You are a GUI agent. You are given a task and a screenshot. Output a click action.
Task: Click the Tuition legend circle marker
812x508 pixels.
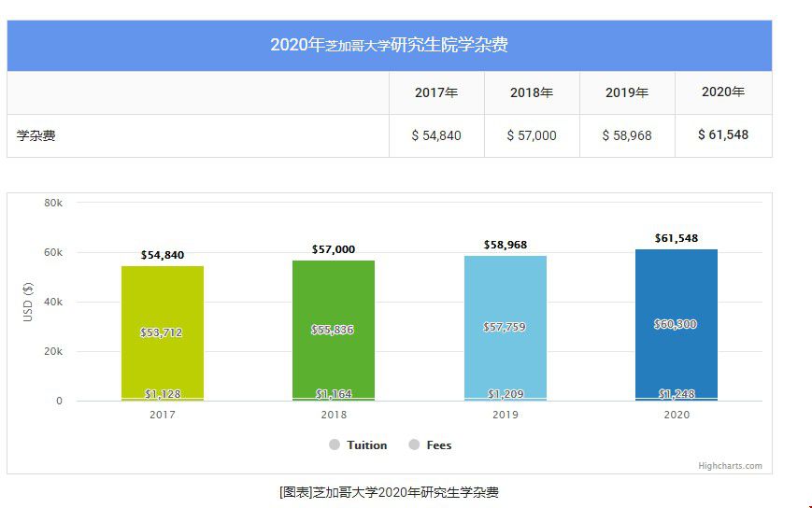(335, 444)
